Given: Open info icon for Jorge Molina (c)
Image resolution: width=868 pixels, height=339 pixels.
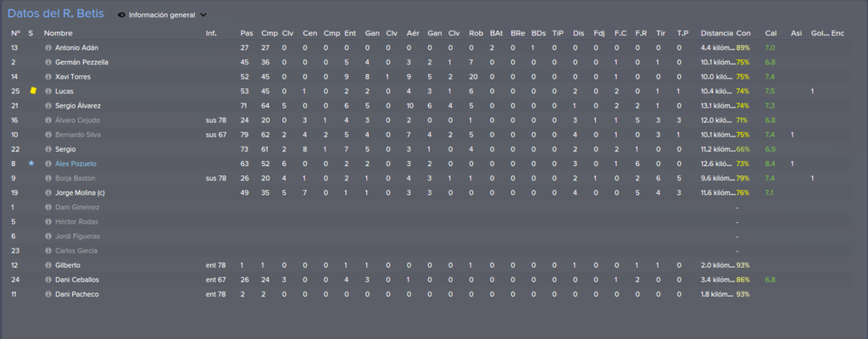Looking at the screenshot, I should (x=48, y=192).
